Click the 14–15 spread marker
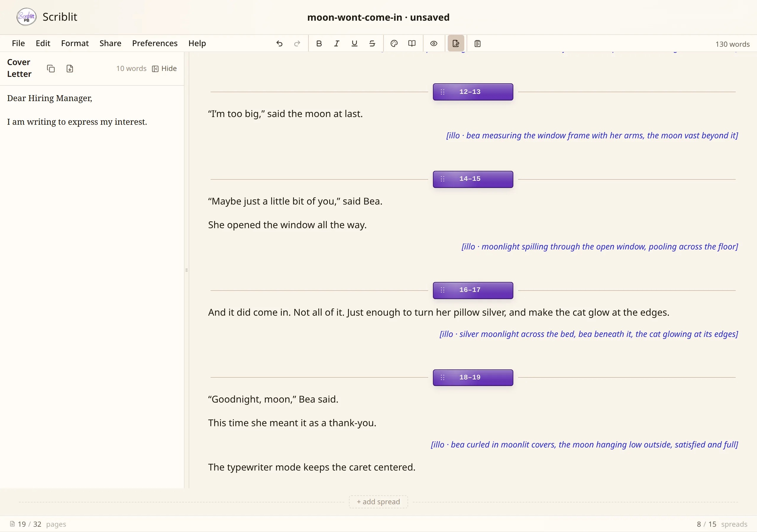757x532 pixels. click(473, 179)
